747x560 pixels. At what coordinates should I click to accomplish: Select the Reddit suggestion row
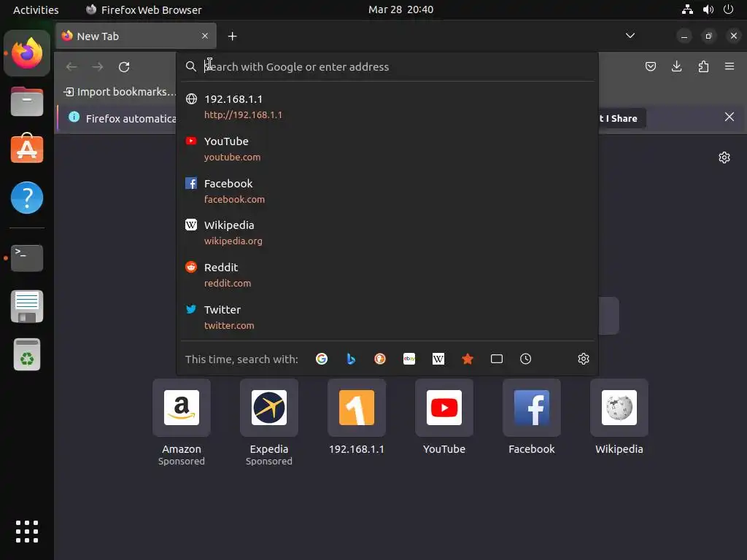point(387,275)
